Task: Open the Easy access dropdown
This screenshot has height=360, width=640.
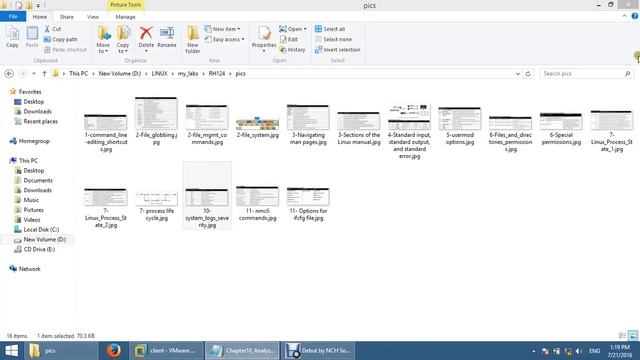Action: pyautogui.click(x=224, y=39)
